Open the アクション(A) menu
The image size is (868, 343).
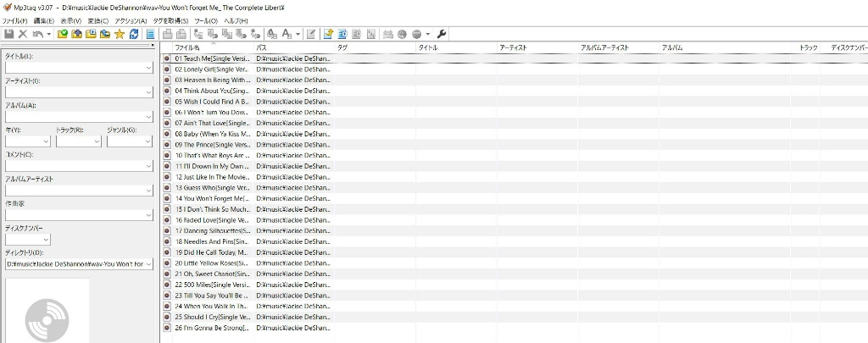pos(131,21)
